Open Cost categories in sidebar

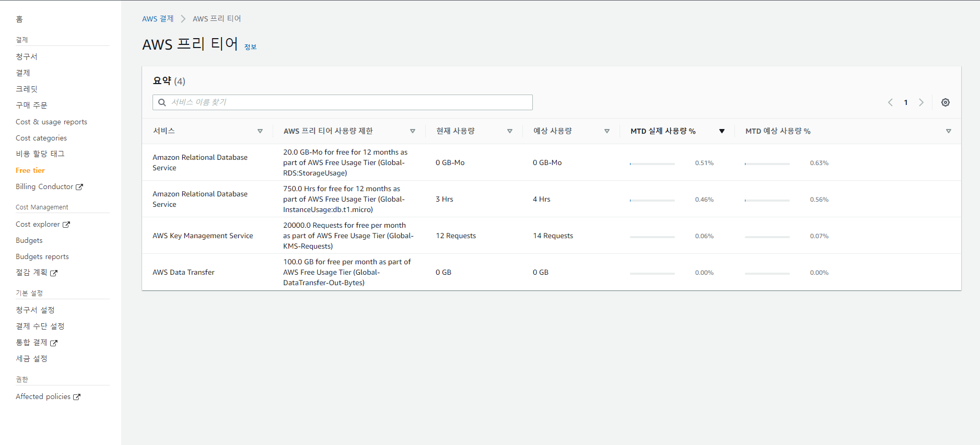pos(41,138)
